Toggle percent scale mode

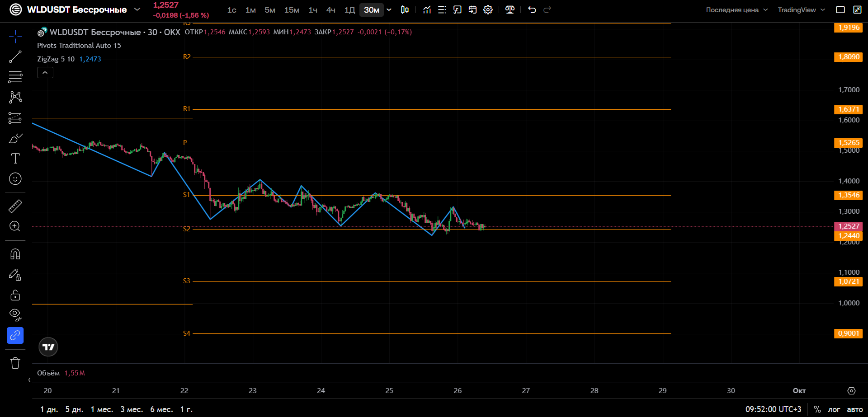pos(817,409)
